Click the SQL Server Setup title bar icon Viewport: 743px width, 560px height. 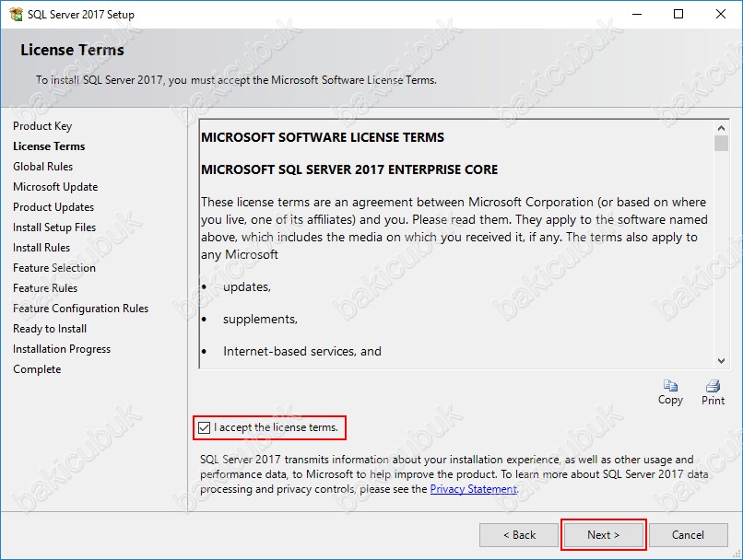[x=16, y=14]
